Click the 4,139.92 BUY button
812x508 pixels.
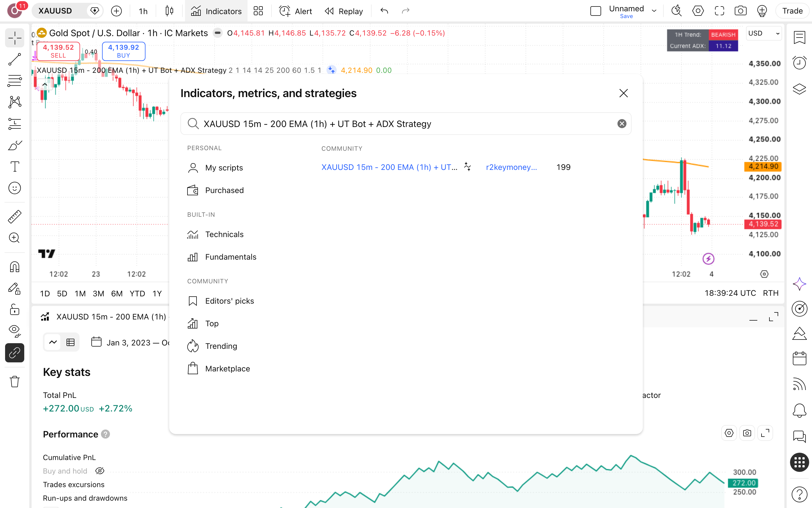(123, 51)
